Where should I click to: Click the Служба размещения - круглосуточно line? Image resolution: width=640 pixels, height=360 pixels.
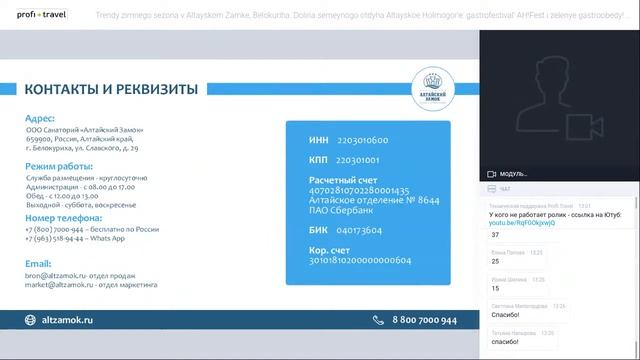pos(87,178)
